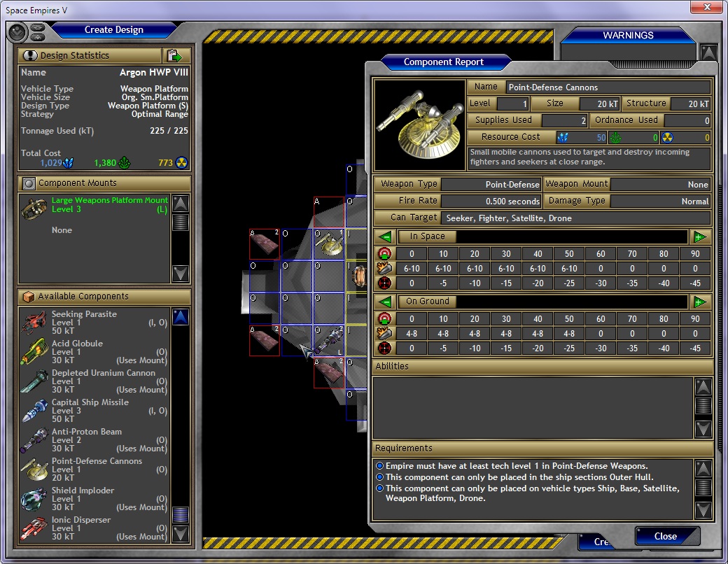Click the Requirements box down arrow
Screen dimensions: 728x564
[703, 509]
